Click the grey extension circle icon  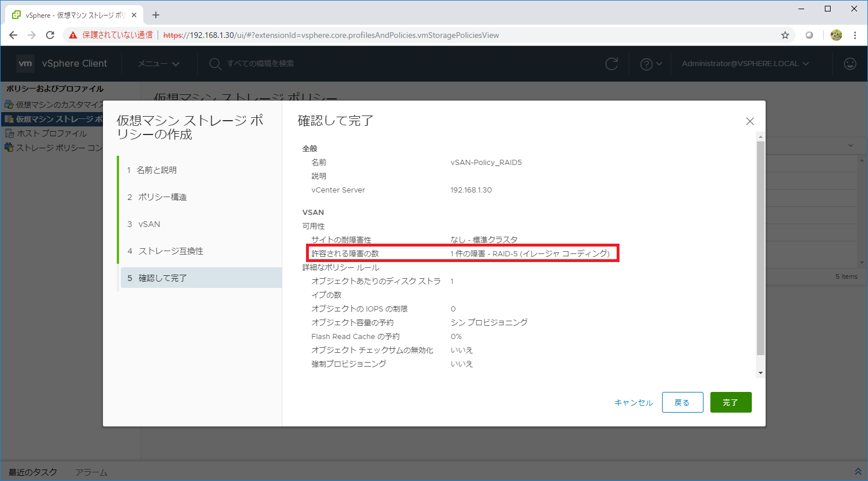[x=809, y=35]
